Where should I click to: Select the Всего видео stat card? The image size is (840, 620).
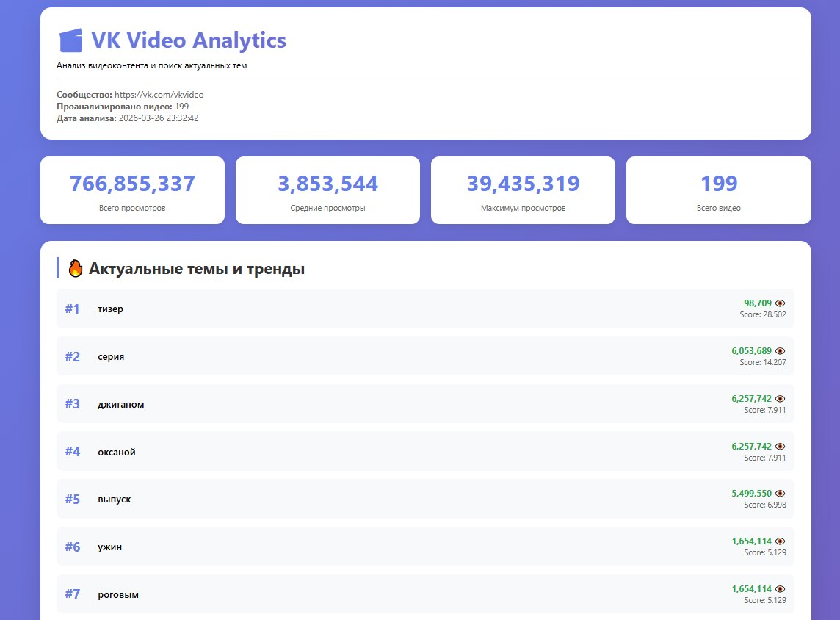click(718, 190)
